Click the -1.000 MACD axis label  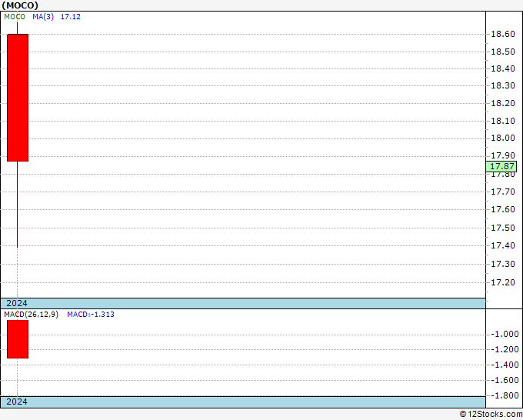click(505, 335)
